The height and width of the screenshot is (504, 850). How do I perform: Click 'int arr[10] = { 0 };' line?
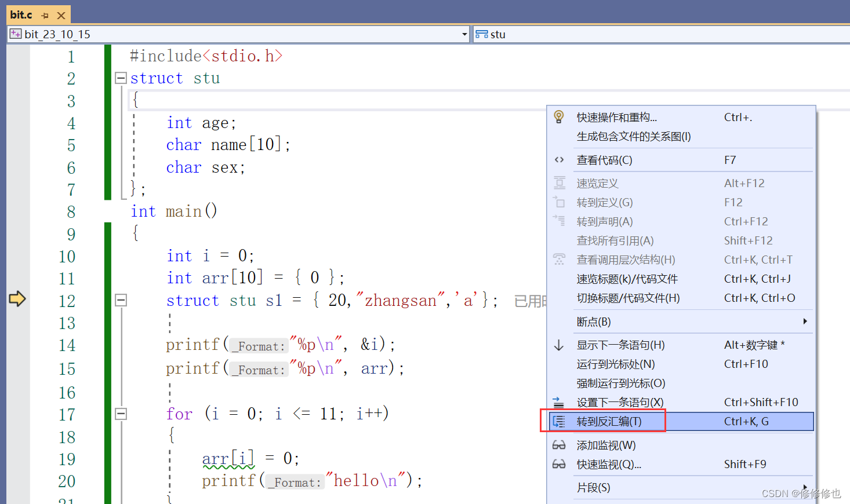pos(256,277)
